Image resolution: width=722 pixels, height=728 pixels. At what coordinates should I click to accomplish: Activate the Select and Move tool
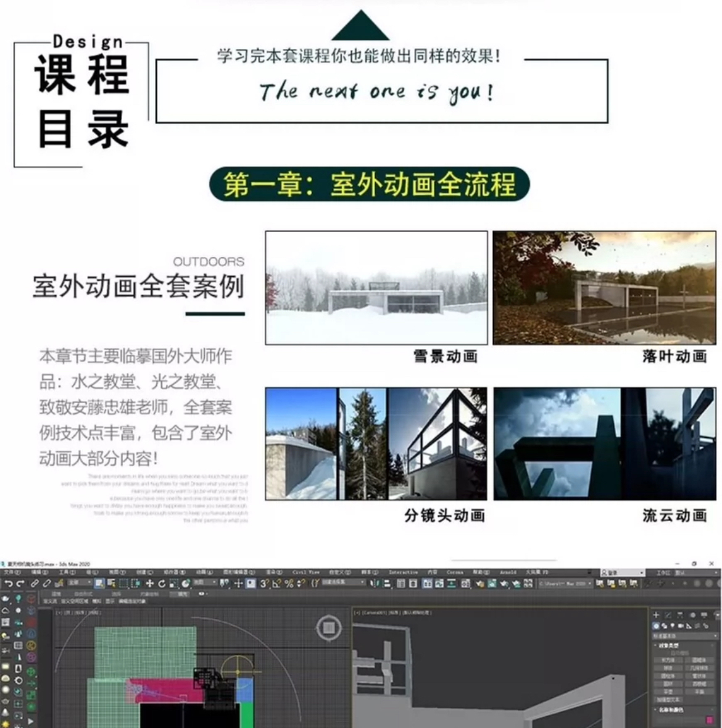point(149,583)
